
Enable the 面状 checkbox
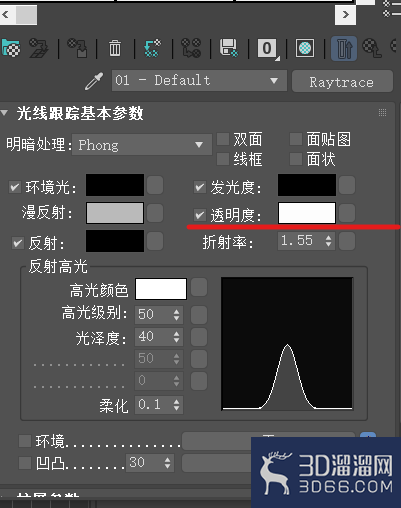coord(296,159)
